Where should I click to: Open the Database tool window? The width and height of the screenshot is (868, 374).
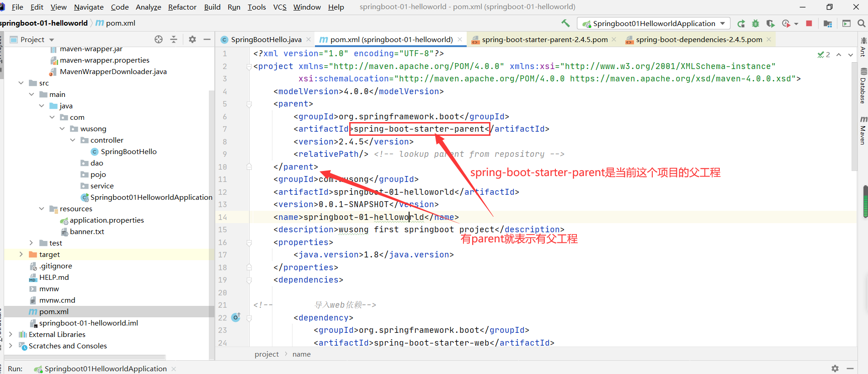tap(863, 86)
